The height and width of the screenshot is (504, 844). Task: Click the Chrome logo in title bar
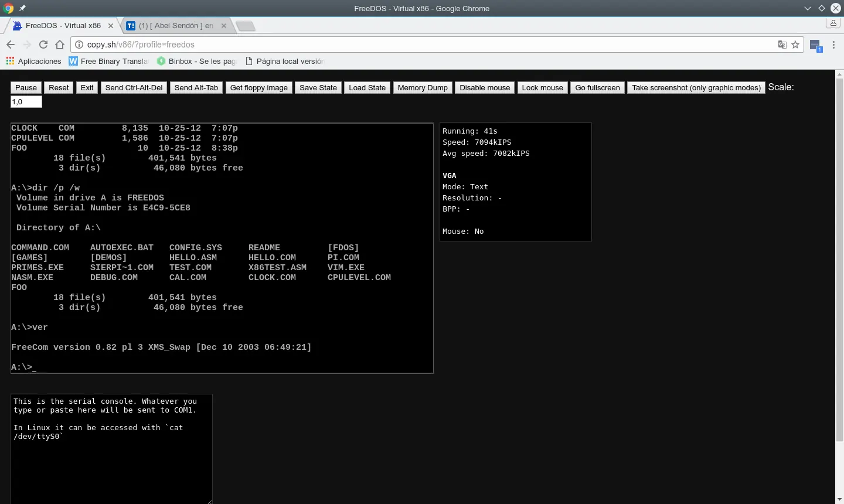[x=8, y=8]
